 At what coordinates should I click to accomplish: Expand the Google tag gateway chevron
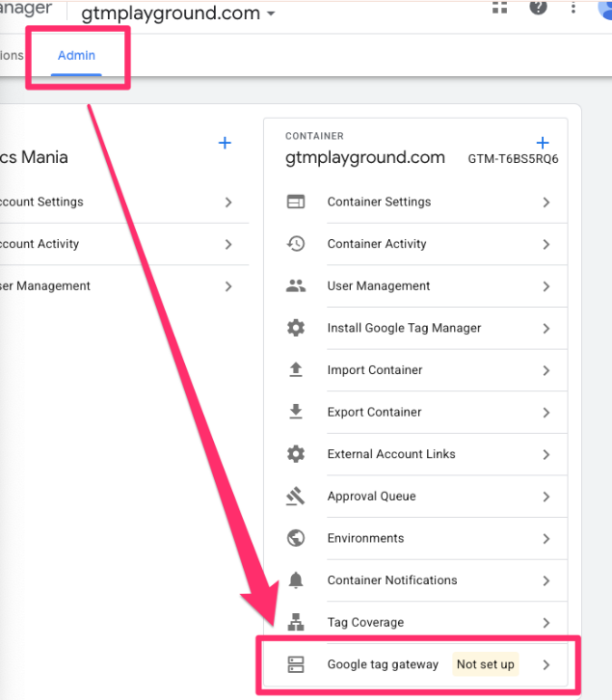(546, 664)
